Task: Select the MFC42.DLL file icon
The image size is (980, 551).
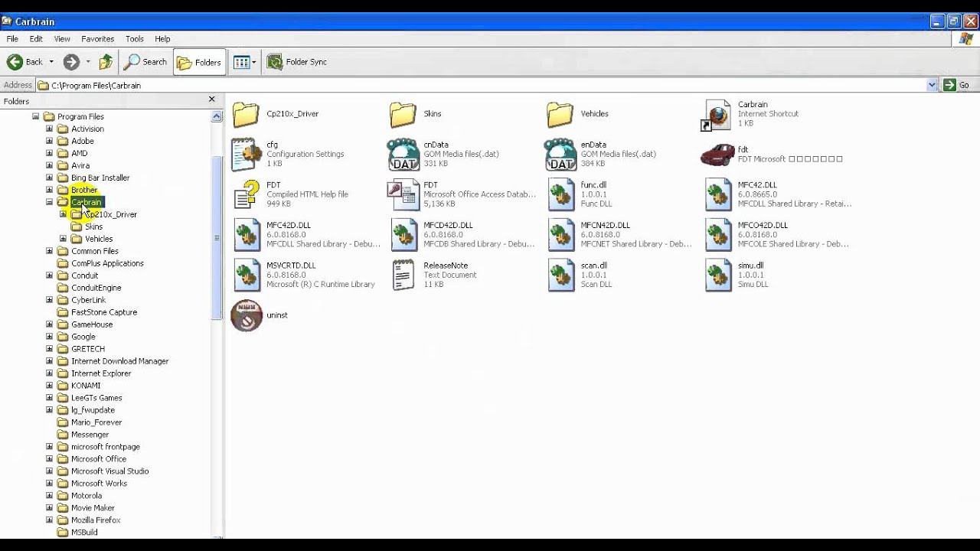Action: click(x=718, y=194)
